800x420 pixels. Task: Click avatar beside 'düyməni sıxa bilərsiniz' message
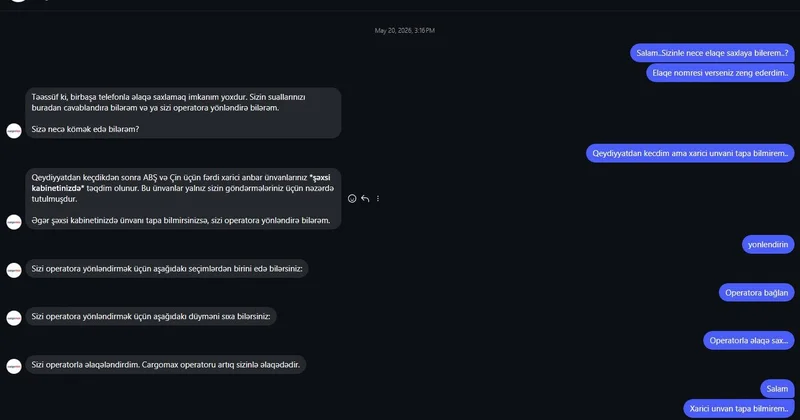coord(14,318)
